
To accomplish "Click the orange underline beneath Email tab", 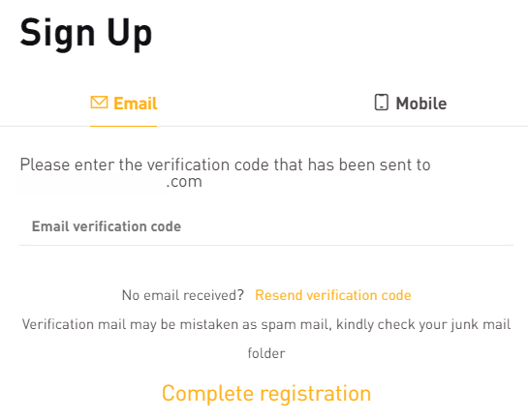I will pyautogui.click(x=124, y=126).
